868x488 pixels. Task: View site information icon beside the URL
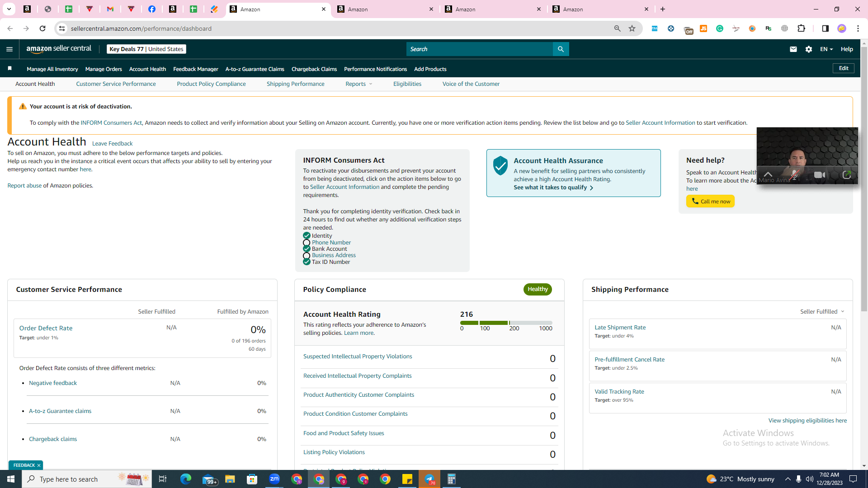(62, 28)
